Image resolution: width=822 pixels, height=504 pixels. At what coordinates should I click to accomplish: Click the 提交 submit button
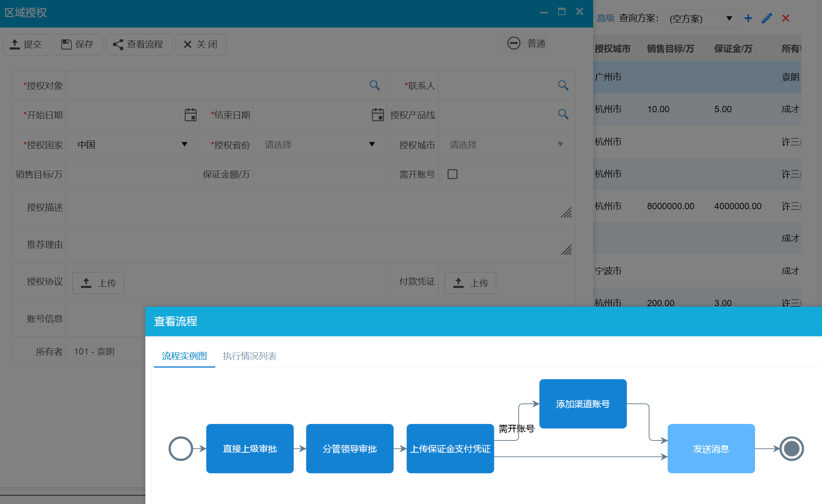[27, 44]
